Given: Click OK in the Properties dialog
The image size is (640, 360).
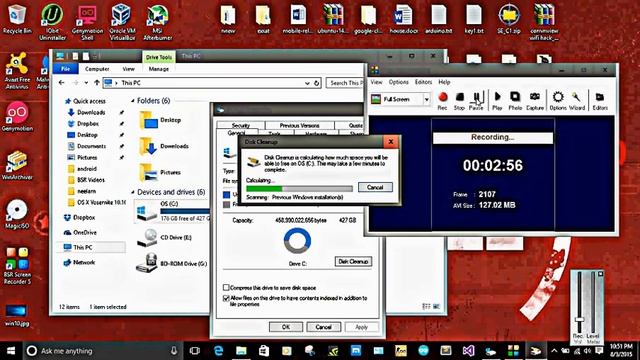Looking at the screenshot, I should (x=286, y=327).
